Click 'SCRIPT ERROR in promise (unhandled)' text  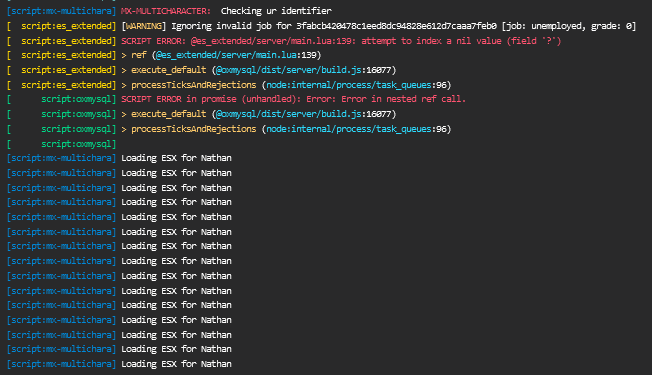click(x=211, y=99)
